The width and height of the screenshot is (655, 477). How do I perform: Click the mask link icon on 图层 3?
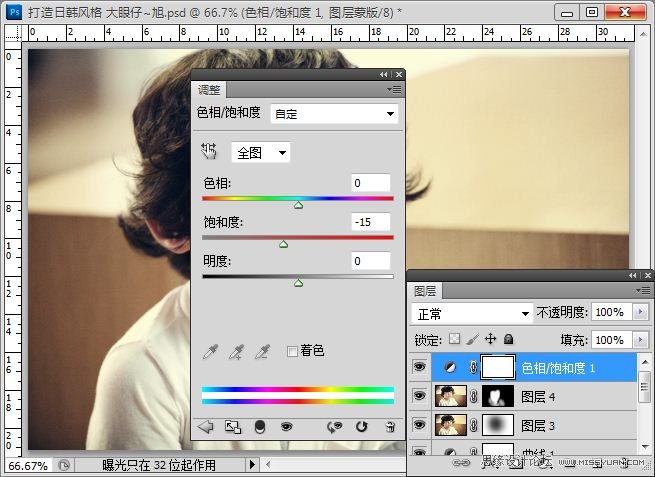[x=473, y=425]
